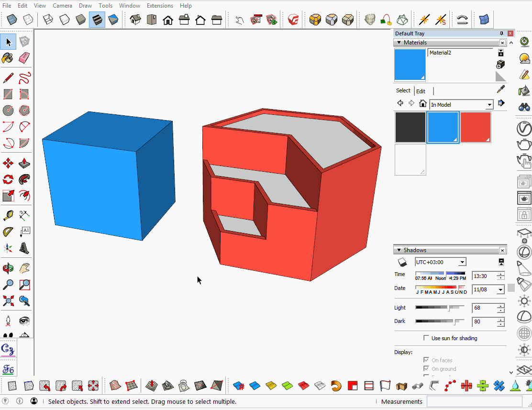532x410 pixels.
Task: Collapse the Shadows panel header
Action: [399, 250]
